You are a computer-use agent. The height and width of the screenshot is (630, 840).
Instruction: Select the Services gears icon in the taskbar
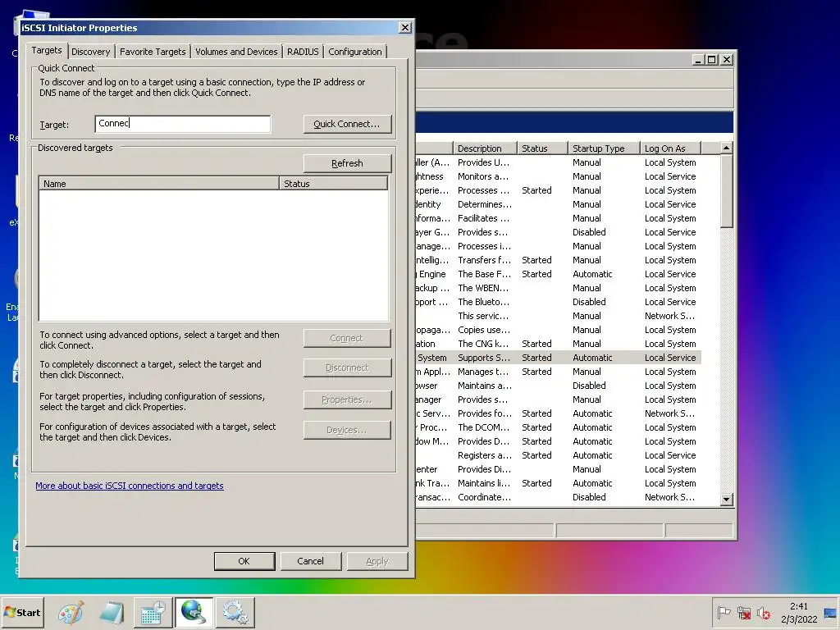(x=235, y=612)
